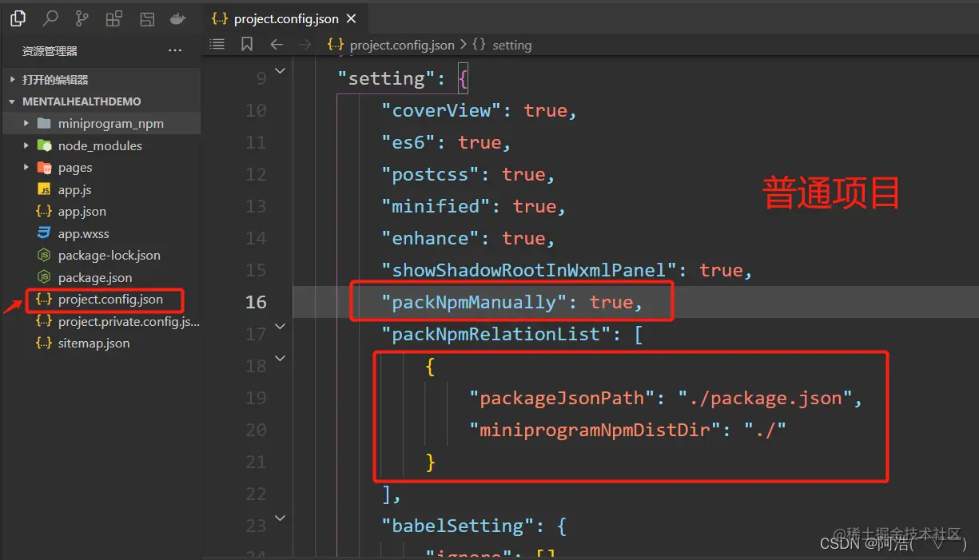This screenshot has width=979, height=560.
Task: Fold the object at line 18
Action: [x=280, y=359]
